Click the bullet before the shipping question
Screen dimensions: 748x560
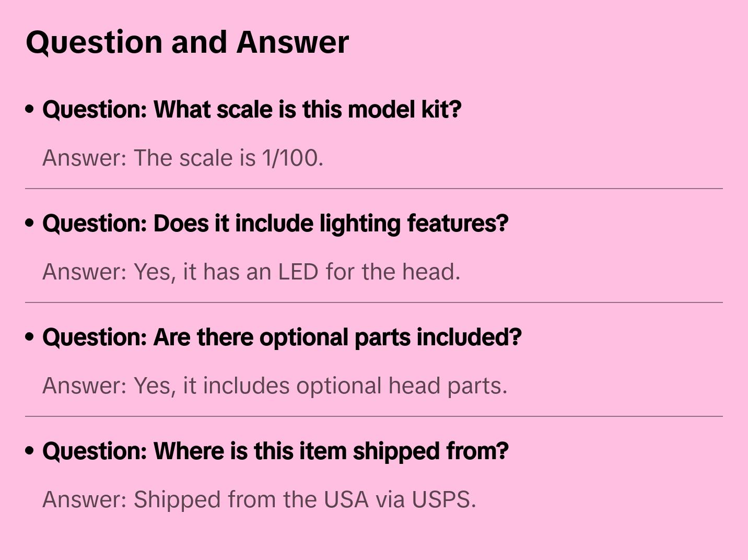(30, 451)
